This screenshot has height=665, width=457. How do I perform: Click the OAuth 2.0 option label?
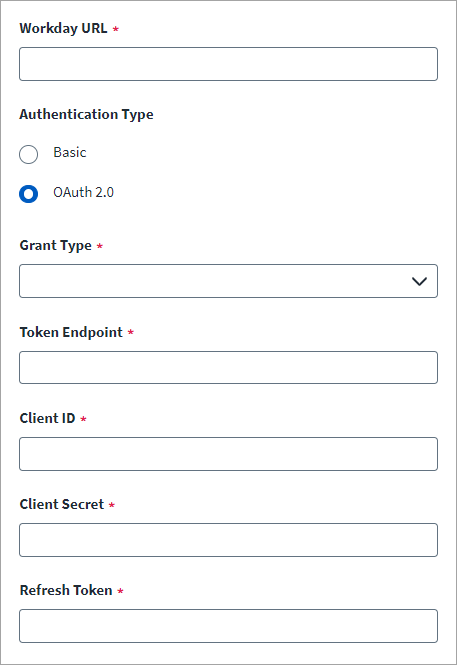pos(84,192)
